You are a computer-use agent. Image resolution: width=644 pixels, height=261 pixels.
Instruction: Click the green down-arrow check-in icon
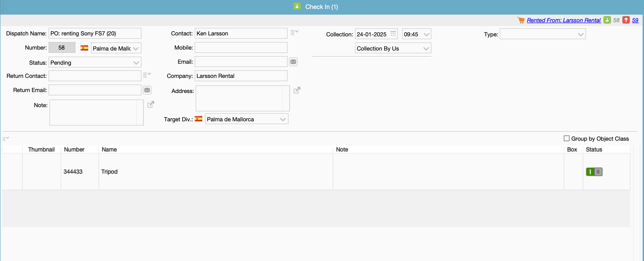[607, 20]
